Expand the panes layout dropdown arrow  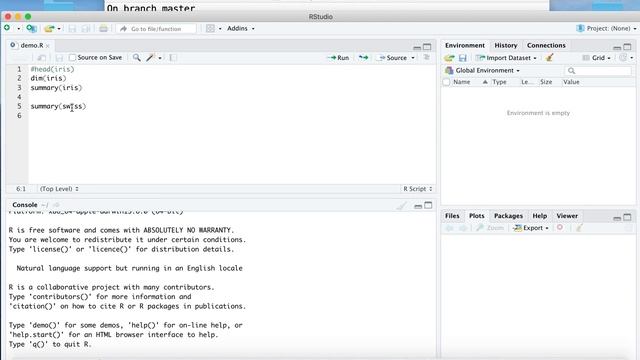point(220,29)
